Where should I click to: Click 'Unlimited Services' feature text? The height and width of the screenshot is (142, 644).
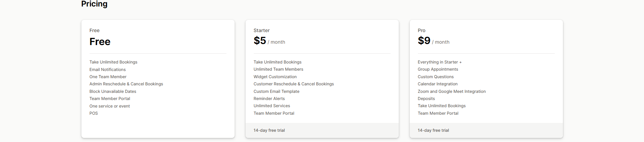click(x=272, y=106)
